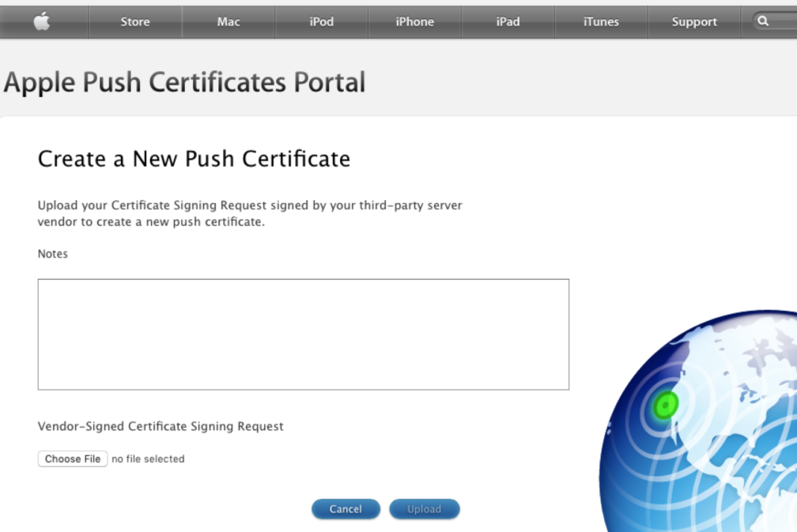This screenshot has height=532, width=797.
Task: Open the iPad navigation tab
Action: click(x=508, y=22)
